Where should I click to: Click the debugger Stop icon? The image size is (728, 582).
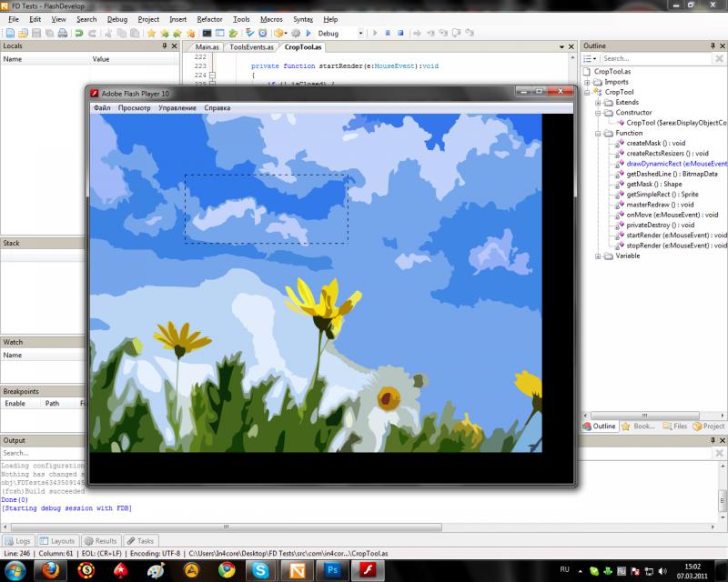click(400, 33)
